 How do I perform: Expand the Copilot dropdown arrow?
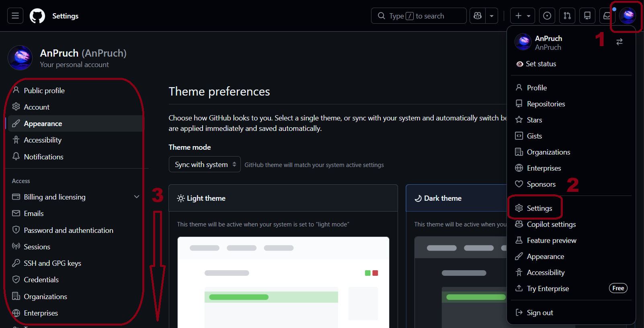pos(492,16)
